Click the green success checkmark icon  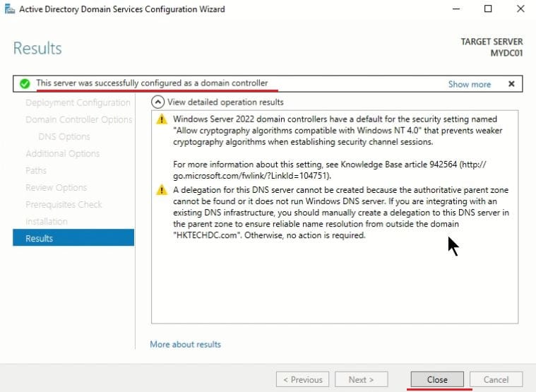[25, 83]
